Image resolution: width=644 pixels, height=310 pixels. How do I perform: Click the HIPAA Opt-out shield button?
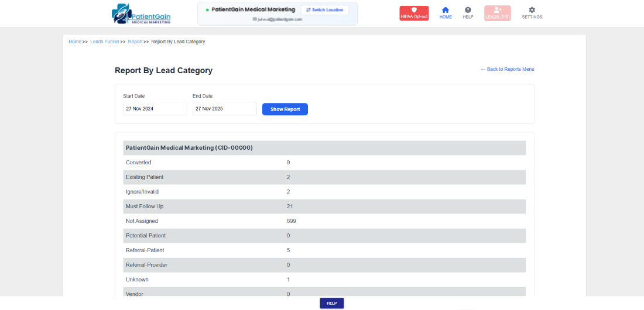[x=414, y=13]
